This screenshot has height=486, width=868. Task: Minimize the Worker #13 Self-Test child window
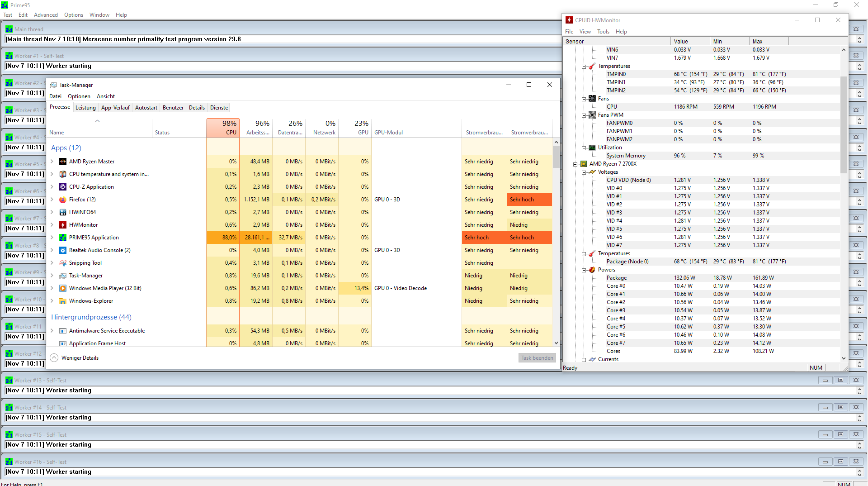pyautogui.click(x=825, y=380)
